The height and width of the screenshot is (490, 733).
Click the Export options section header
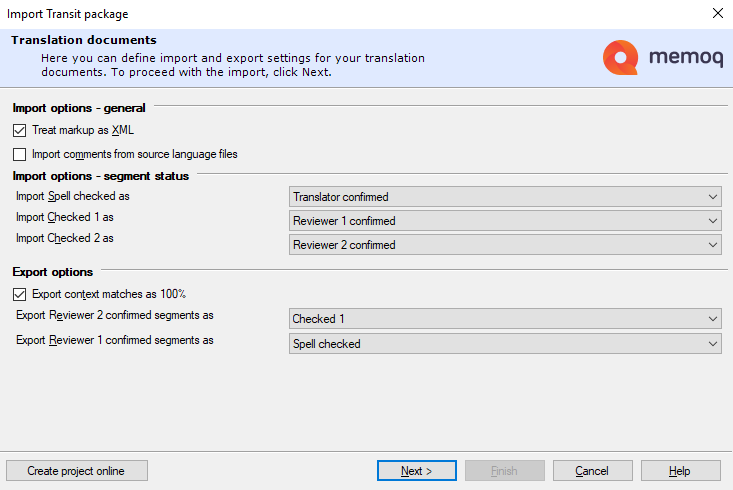52,271
